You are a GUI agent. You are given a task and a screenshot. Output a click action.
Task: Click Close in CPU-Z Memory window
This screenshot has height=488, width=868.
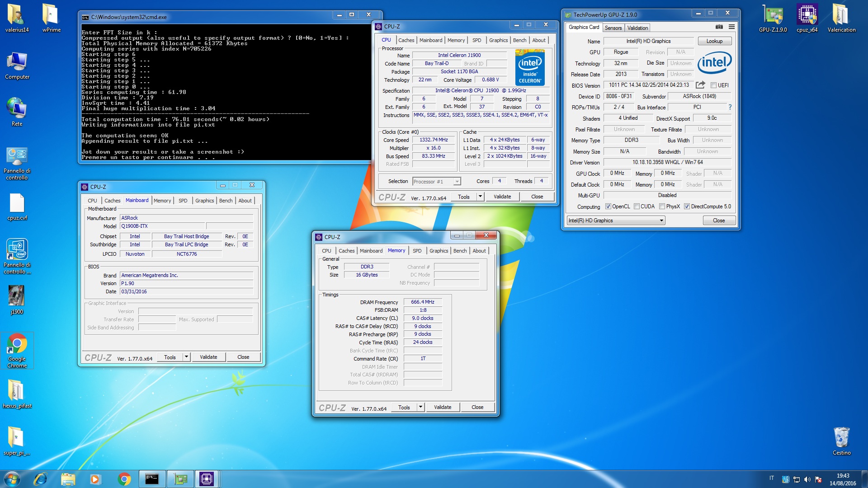click(x=477, y=407)
